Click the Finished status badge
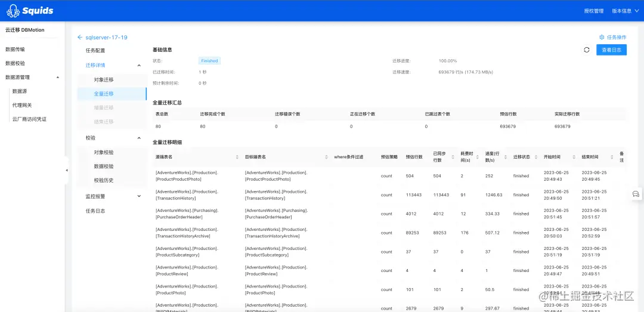This screenshot has height=312, width=644. coord(209,61)
